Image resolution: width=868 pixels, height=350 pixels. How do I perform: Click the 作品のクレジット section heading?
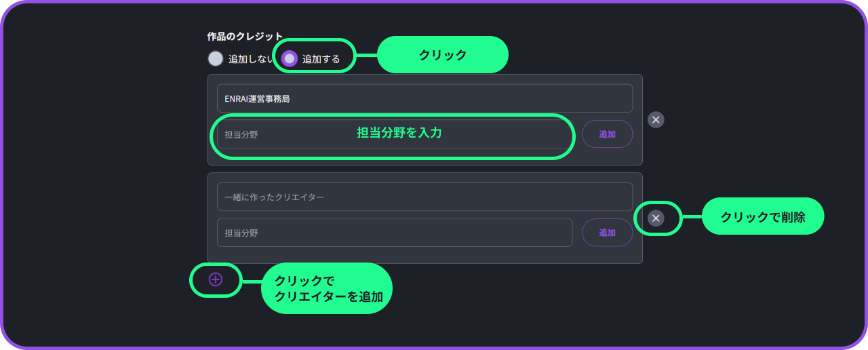click(x=245, y=37)
